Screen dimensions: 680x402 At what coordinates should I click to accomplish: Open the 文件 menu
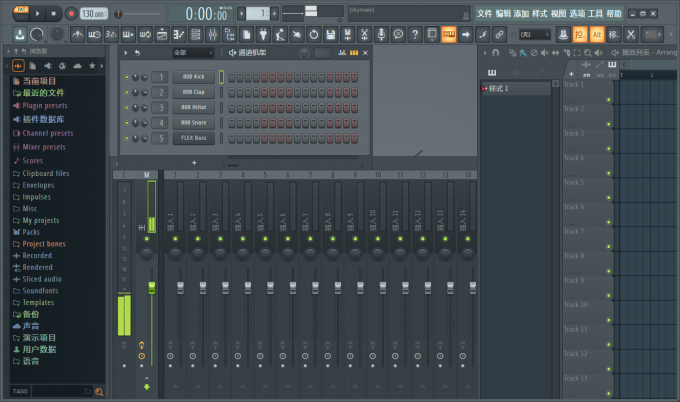pos(484,13)
